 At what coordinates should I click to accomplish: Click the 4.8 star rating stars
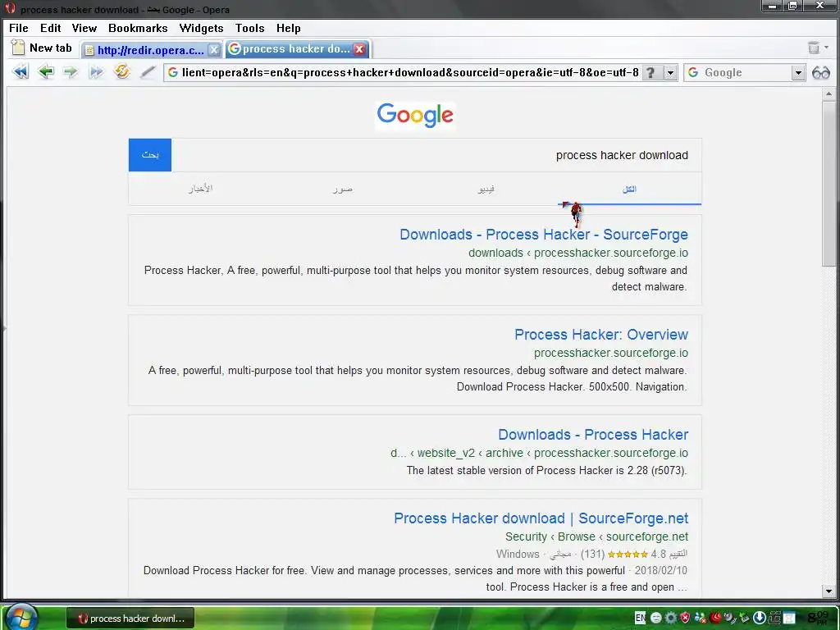tap(628, 555)
